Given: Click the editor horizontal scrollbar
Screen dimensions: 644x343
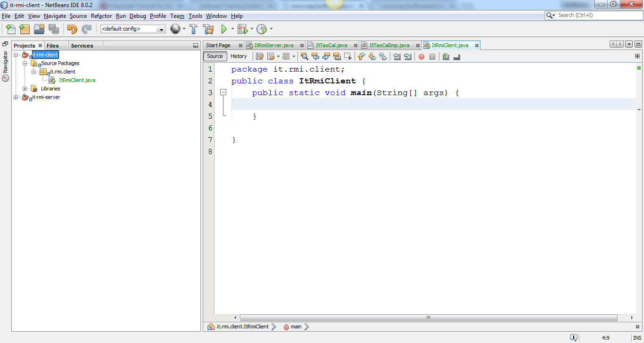Looking at the screenshot, I should pyautogui.click(x=429, y=318).
